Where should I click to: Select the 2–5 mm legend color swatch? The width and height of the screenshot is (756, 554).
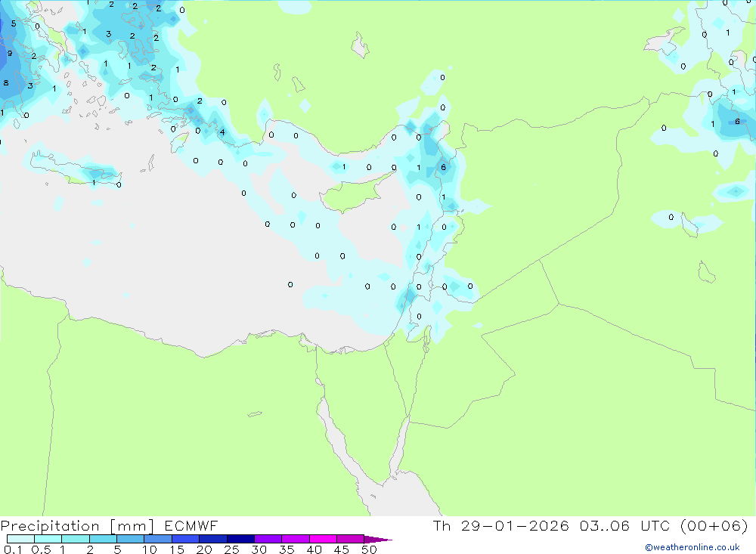103,539
